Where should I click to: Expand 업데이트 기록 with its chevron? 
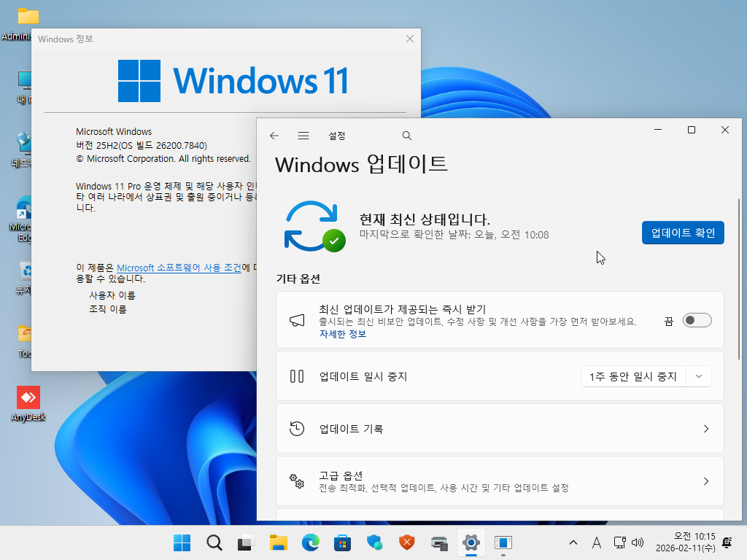(x=706, y=429)
